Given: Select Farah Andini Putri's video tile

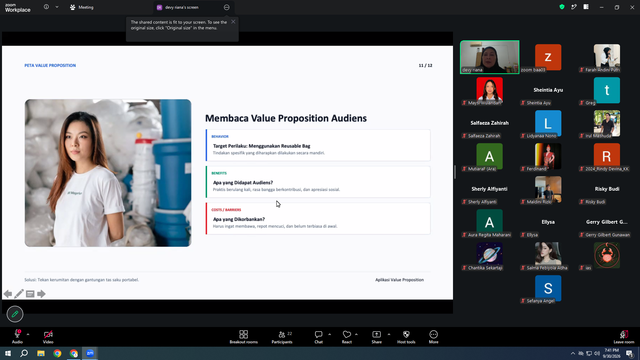Looking at the screenshot, I should [x=607, y=58].
